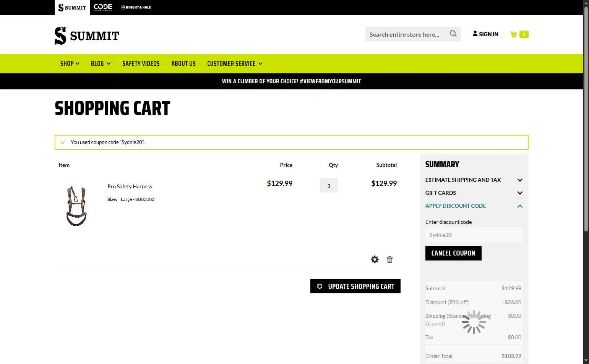589x364 pixels.
Task: Click the "-$26.00" discount amount
Action: coord(512,302)
